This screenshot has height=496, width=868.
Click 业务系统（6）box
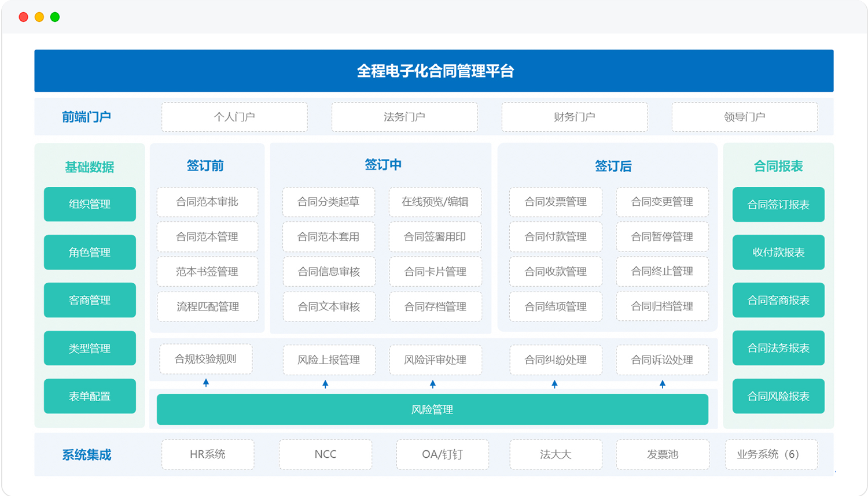coord(771,454)
